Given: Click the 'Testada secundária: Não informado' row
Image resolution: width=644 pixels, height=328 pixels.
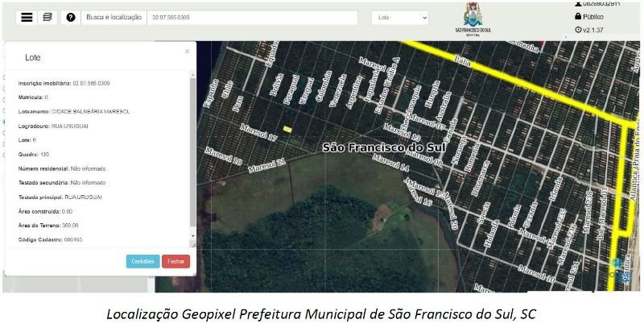Looking at the screenshot, I should tap(62, 183).
